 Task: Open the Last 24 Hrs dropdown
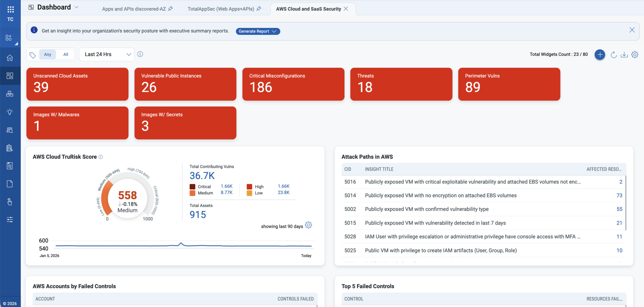[x=107, y=54]
